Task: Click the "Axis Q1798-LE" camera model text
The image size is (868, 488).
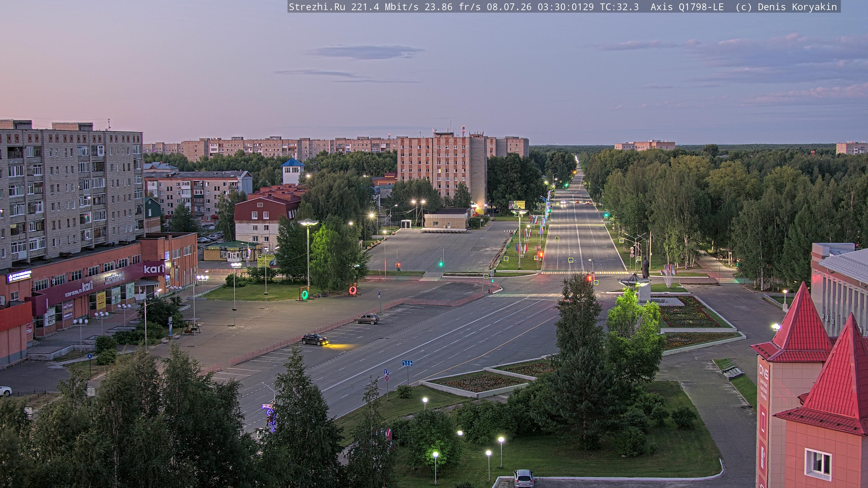Action: [x=687, y=7]
